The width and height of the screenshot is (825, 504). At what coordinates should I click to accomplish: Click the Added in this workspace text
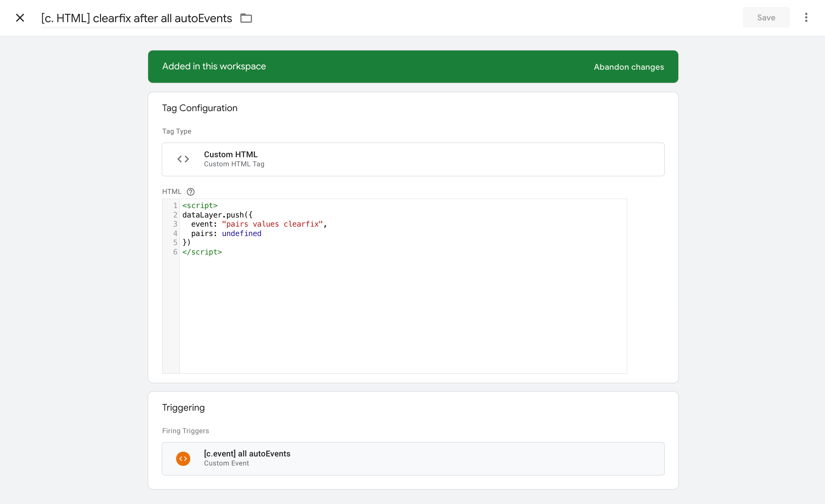coord(214,66)
